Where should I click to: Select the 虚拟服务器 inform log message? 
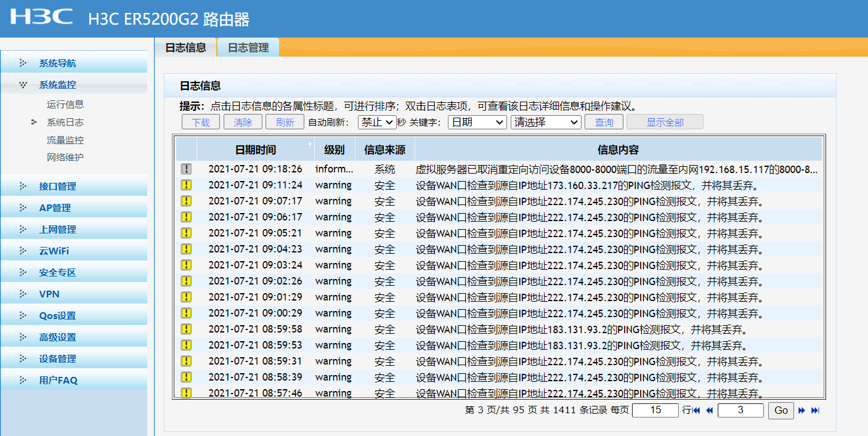[617, 169]
